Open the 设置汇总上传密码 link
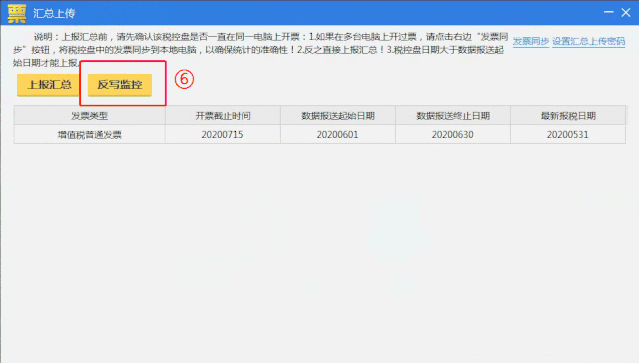Viewport: 639px width, 363px height. 588,41
